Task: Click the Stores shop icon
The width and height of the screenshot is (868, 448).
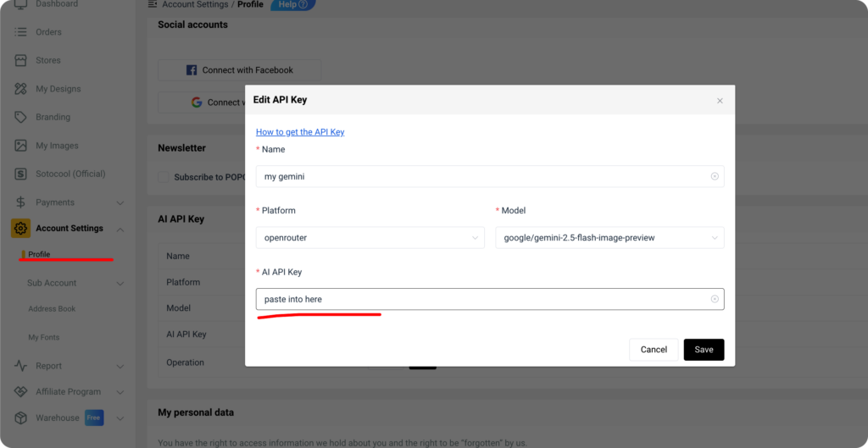Action: (21, 61)
